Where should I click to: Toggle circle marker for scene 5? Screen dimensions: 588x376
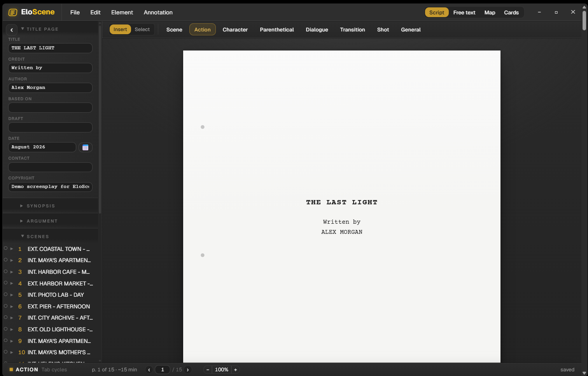click(5, 294)
